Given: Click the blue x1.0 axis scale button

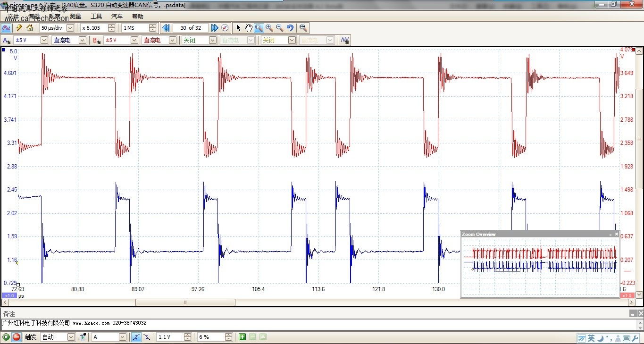Looking at the screenshot, I should [x=9, y=295].
